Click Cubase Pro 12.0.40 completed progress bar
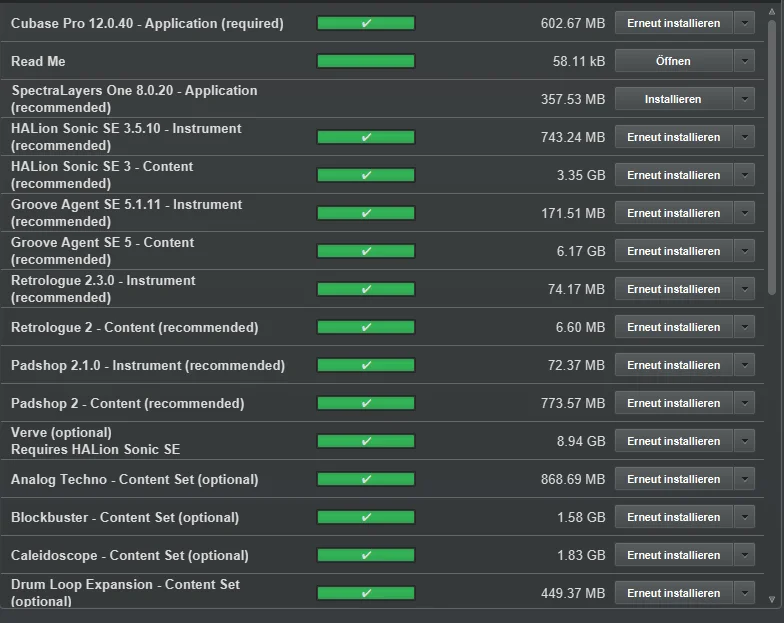This screenshot has height=623, width=784. tap(366, 23)
